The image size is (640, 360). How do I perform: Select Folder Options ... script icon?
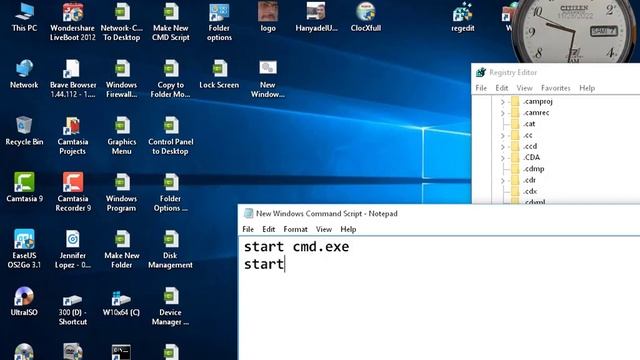pyautogui.click(x=171, y=192)
